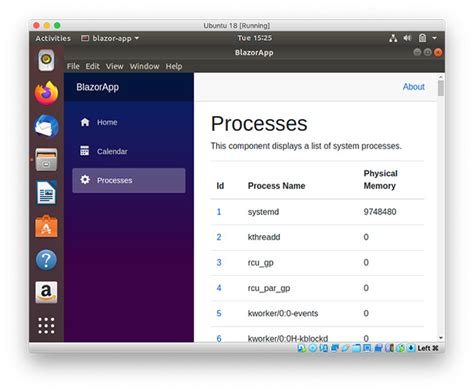Open the Edit menu
Image resolution: width=474 pixels, height=392 pixels.
click(x=92, y=66)
